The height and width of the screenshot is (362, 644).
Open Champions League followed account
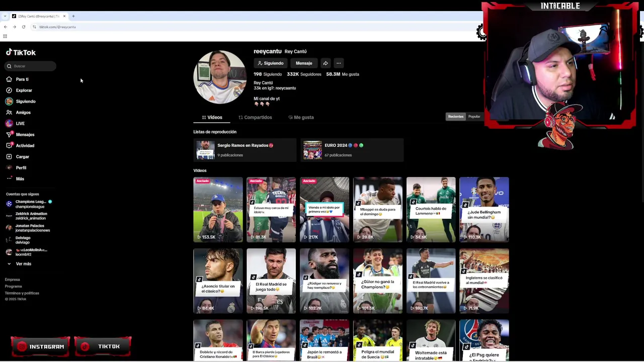(x=28, y=204)
